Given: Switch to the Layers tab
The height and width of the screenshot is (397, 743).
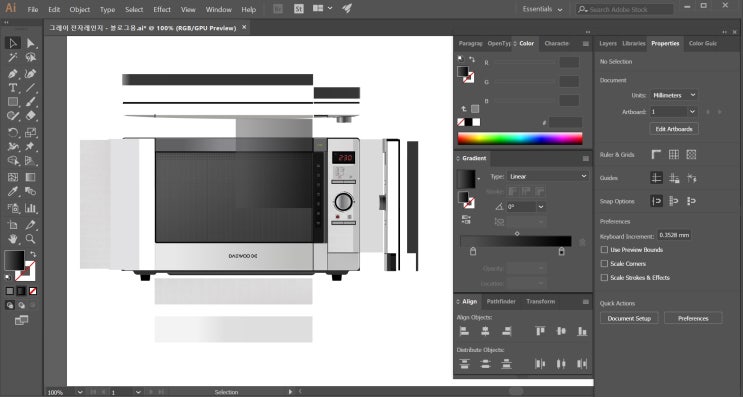Looking at the screenshot, I should (608, 43).
